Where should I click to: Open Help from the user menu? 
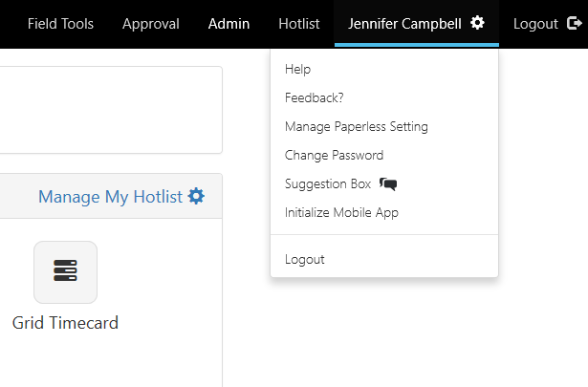point(297,69)
